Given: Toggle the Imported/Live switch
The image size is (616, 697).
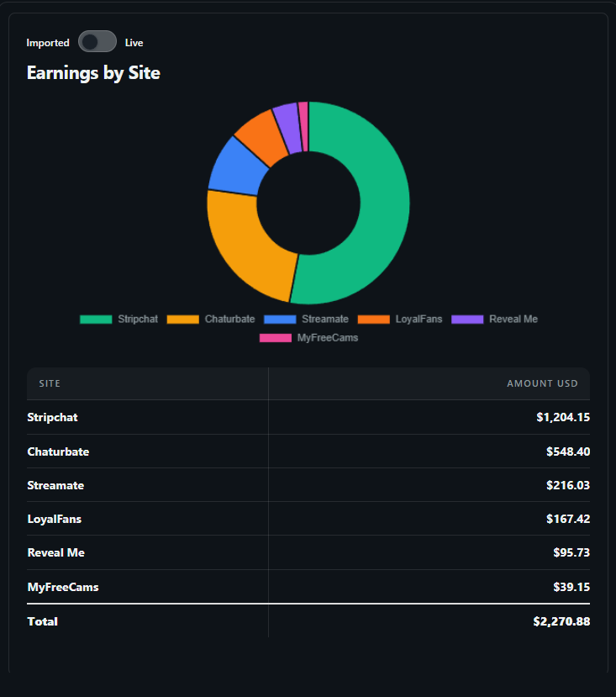Looking at the screenshot, I should click(x=97, y=41).
